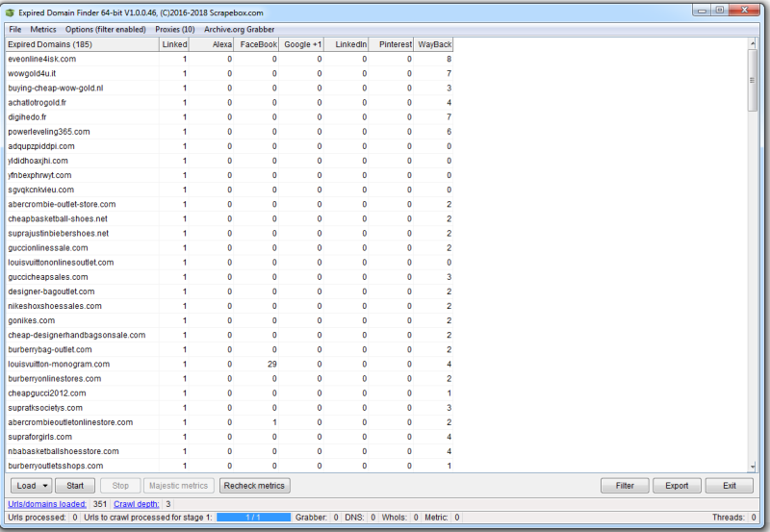Expand the Load button dropdown arrow
The height and width of the screenshot is (532, 770).
[45, 486]
